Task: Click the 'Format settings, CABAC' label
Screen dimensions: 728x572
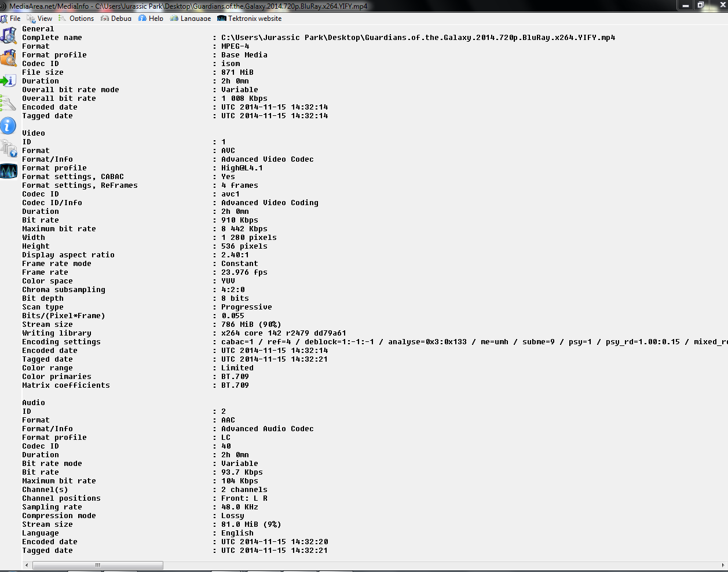Action: [73, 177]
